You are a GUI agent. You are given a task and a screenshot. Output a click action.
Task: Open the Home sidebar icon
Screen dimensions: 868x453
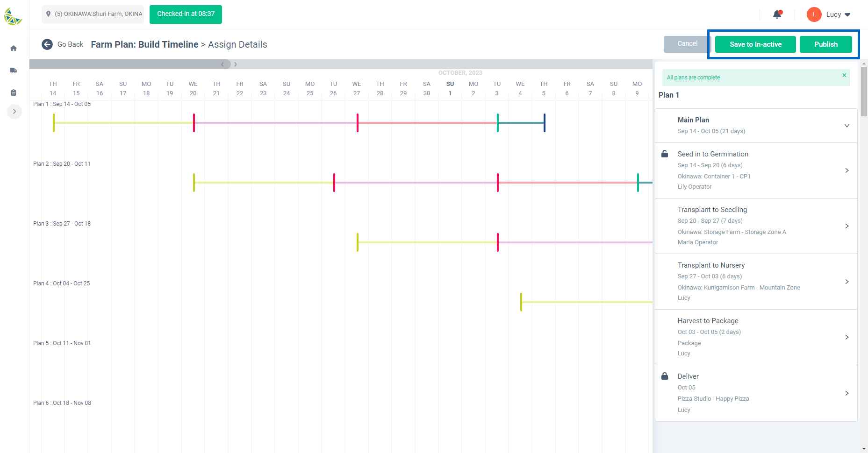point(14,48)
